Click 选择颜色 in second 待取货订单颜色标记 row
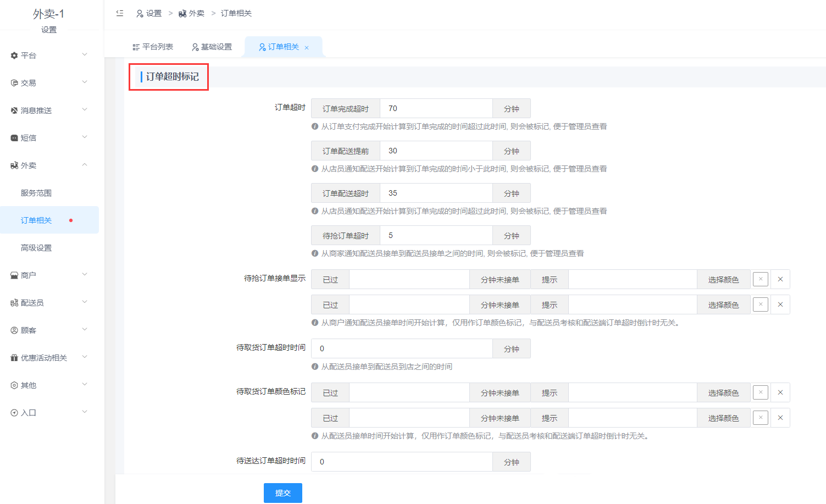The width and height of the screenshot is (826, 504). (x=724, y=418)
